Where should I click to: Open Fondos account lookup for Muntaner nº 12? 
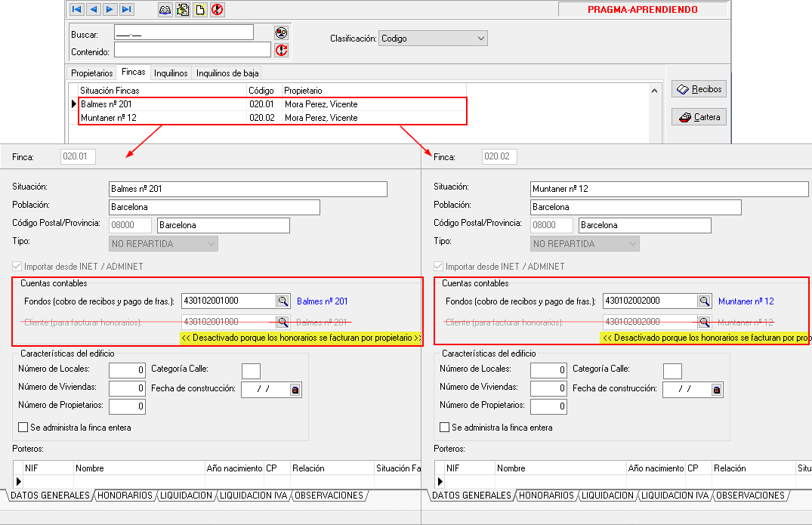pos(704,301)
